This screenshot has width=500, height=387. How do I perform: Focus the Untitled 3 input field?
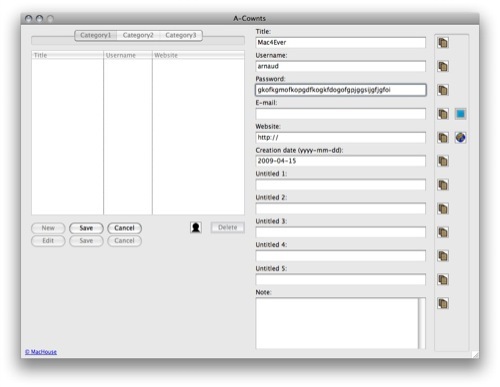point(341,232)
